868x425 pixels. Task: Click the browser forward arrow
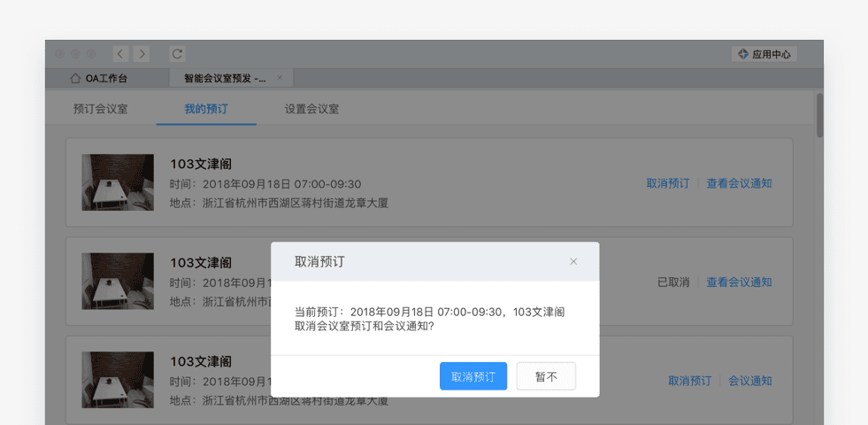pos(142,54)
